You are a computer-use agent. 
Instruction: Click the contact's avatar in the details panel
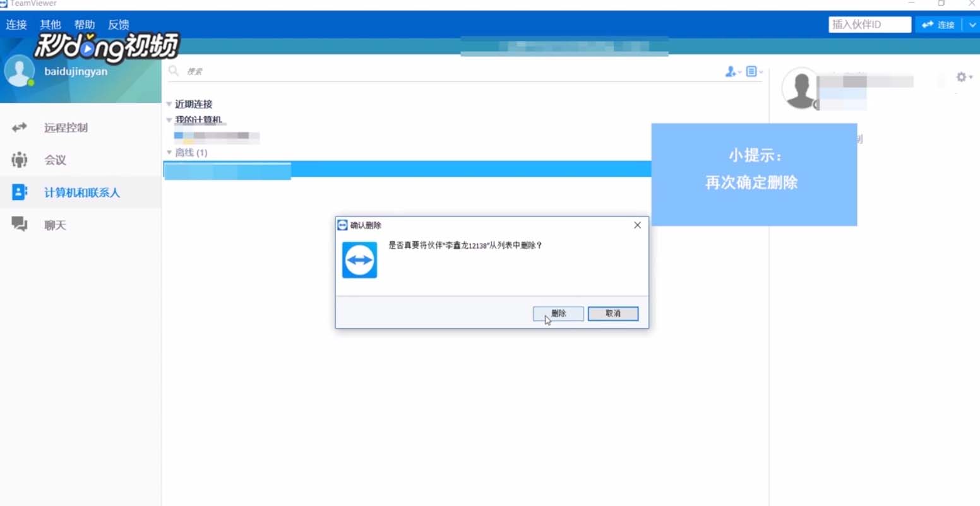(801, 88)
